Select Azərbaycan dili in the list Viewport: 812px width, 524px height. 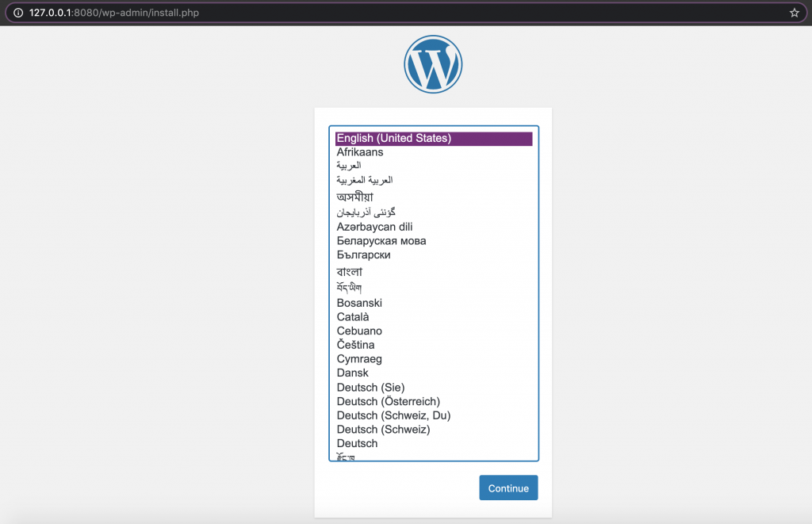[374, 227]
